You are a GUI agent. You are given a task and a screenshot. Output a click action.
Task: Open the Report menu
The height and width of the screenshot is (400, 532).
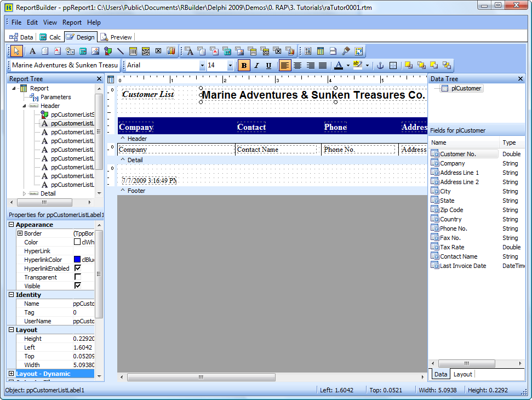(72, 22)
